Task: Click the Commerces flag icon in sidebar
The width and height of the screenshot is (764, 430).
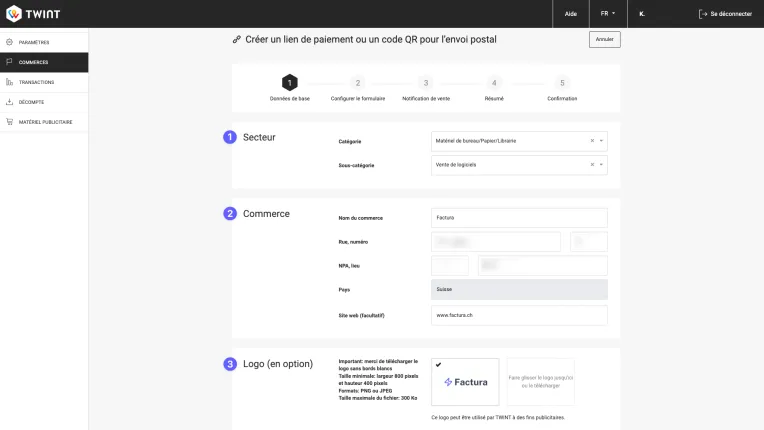Action: tap(9, 62)
